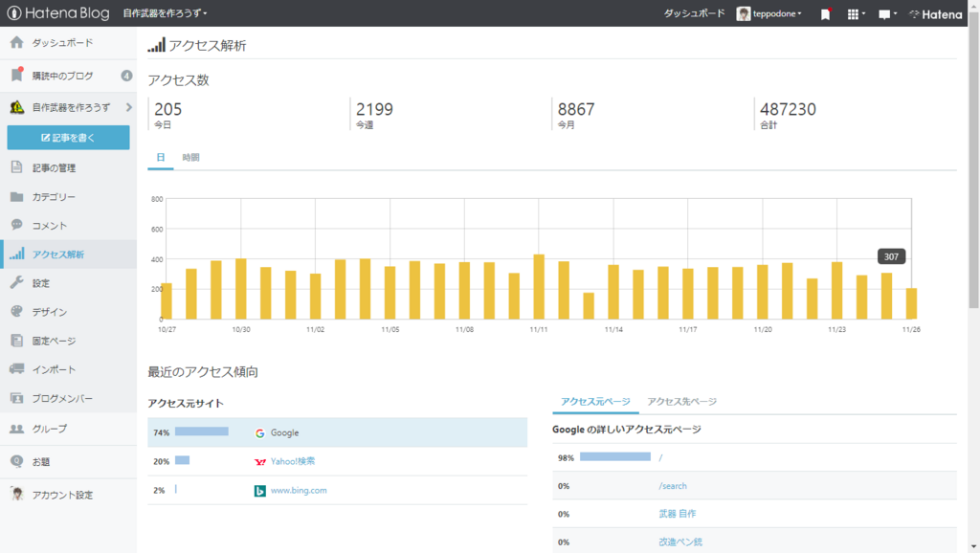The image size is (980, 553).
Task: Open the 武器 自作 referrer link
Action: point(678,514)
